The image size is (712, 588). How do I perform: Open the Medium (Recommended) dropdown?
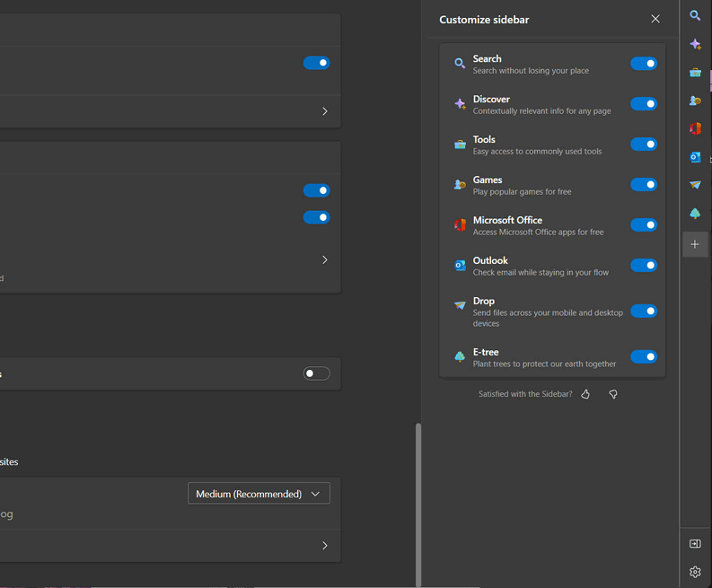coord(259,494)
